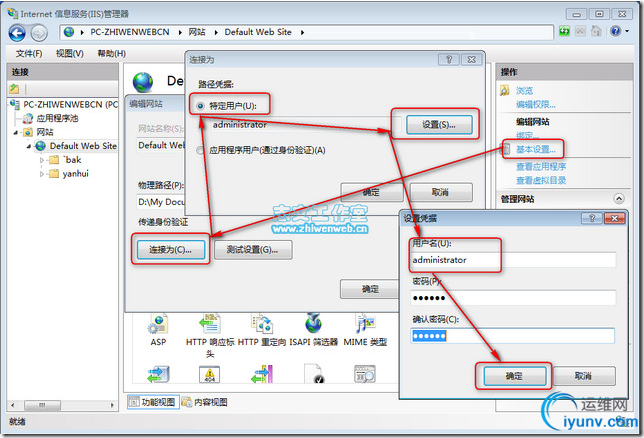Go back with the navigation arrow
The width and height of the screenshot is (644, 438).
pyautogui.click(x=17, y=33)
